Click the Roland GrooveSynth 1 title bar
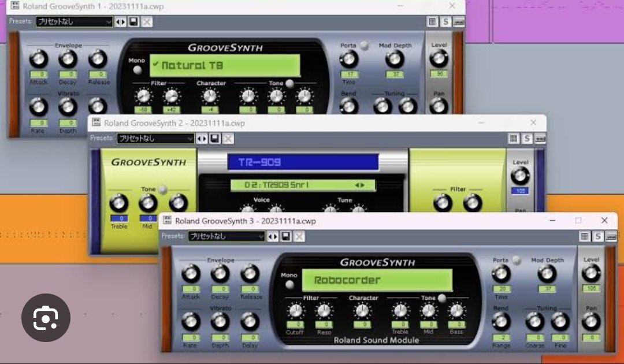 click(x=236, y=6)
